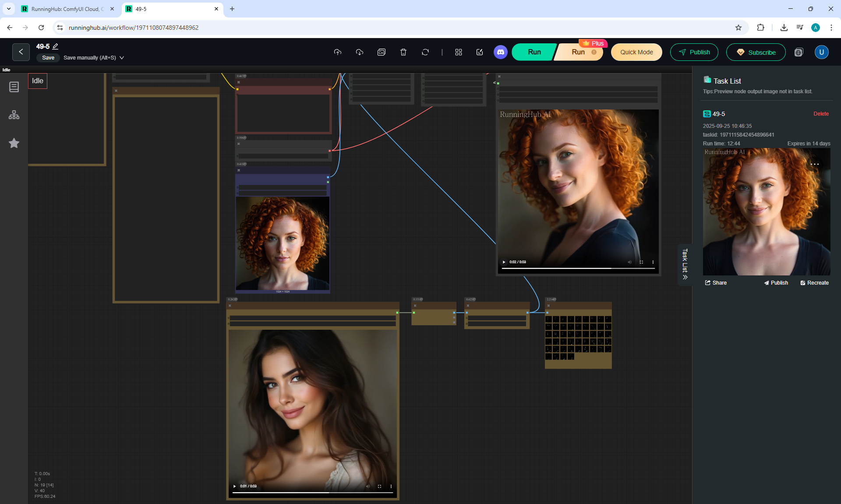This screenshot has height=504, width=841.
Task: Toggle fullscreen on brunette video preview
Action: (379, 486)
